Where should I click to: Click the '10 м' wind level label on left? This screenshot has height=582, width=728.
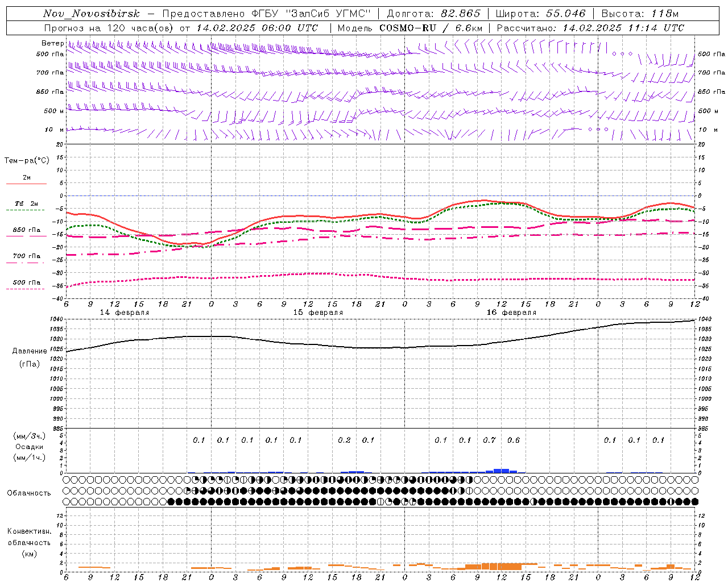pos(55,130)
